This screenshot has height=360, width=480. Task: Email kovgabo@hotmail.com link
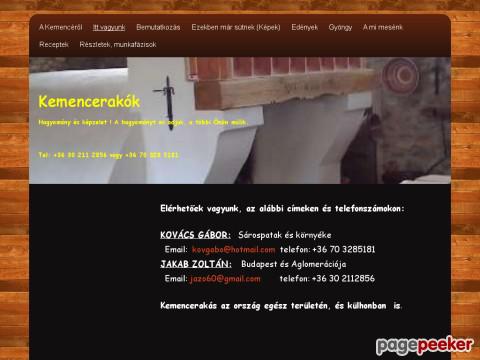(x=234, y=249)
